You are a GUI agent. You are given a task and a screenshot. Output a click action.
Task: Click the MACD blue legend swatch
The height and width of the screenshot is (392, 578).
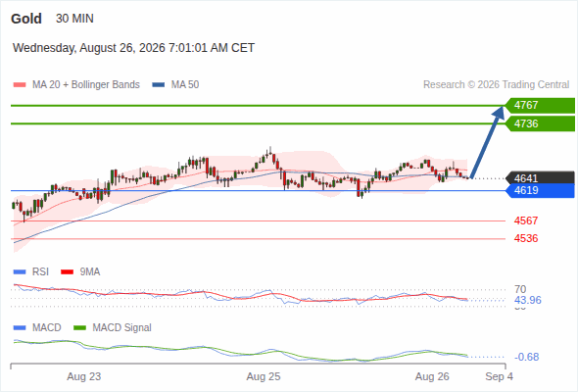click(20, 328)
